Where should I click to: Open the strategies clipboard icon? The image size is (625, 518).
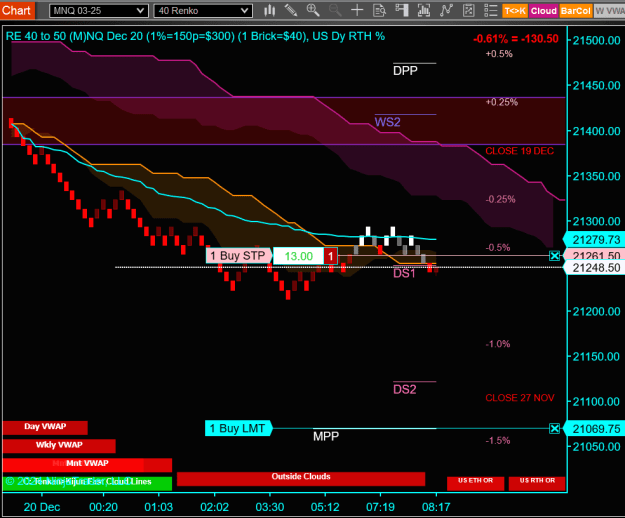click(x=469, y=11)
